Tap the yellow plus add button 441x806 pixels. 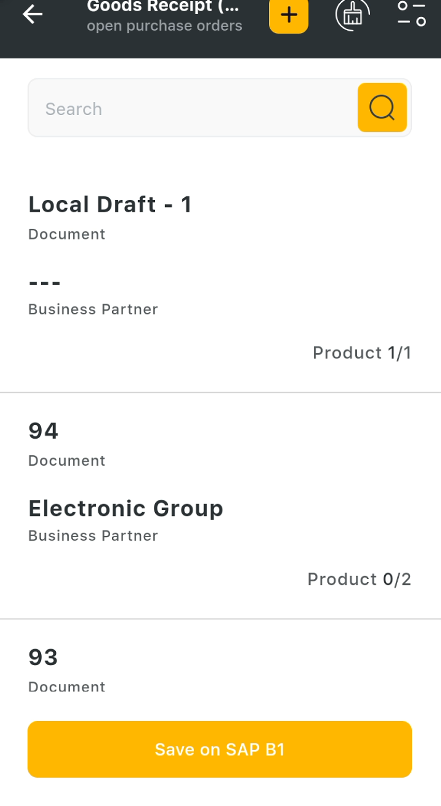(289, 15)
